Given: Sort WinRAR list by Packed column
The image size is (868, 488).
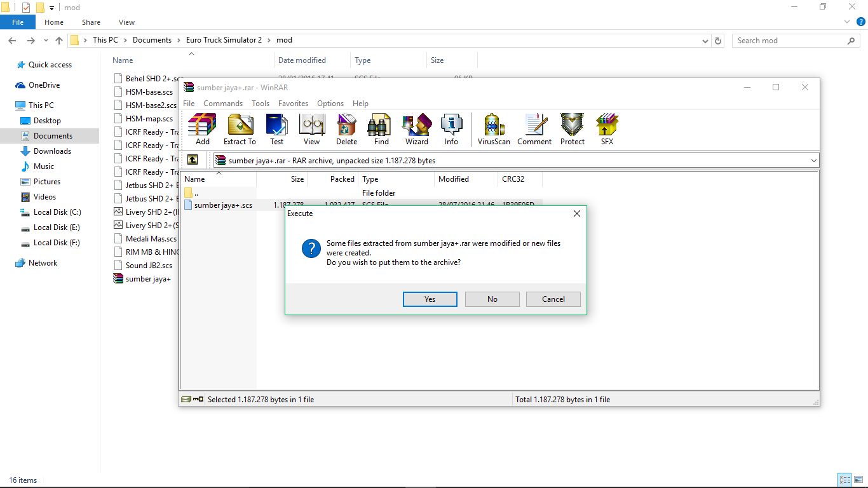Looking at the screenshot, I should click(x=333, y=179).
